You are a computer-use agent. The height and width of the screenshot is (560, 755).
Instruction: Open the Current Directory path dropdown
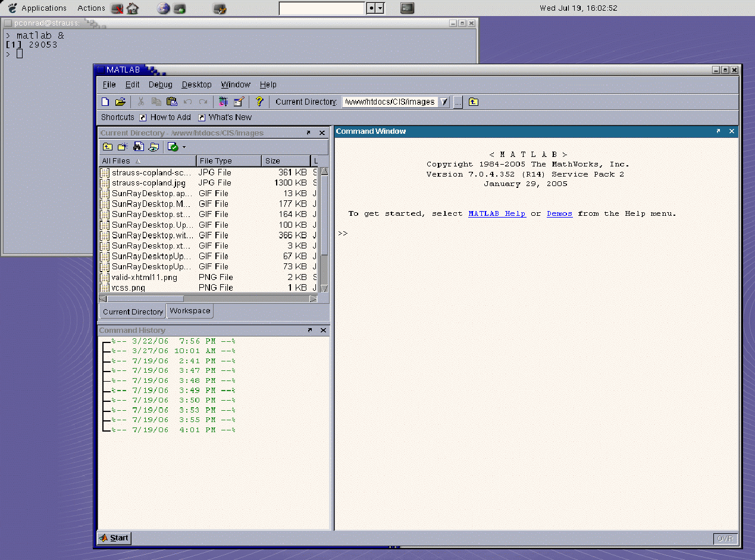[x=444, y=102]
